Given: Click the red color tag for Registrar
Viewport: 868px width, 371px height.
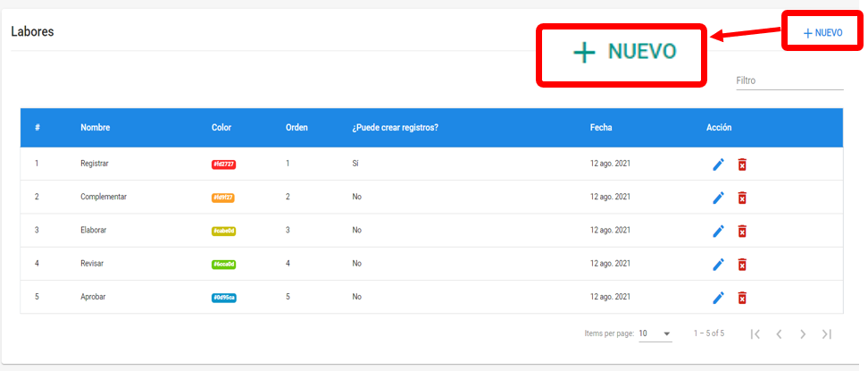Looking at the screenshot, I should click(223, 164).
